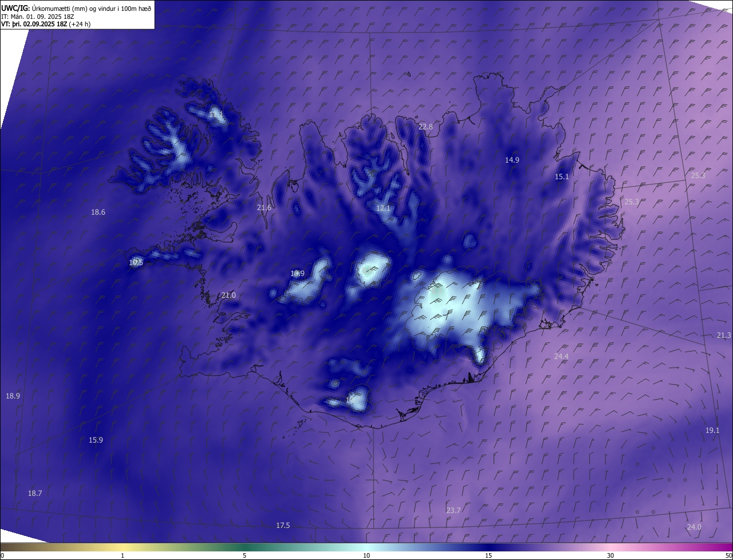Click the 23.7 value south of Iceland
733x560 pixels.
click(x=453, y=510)
